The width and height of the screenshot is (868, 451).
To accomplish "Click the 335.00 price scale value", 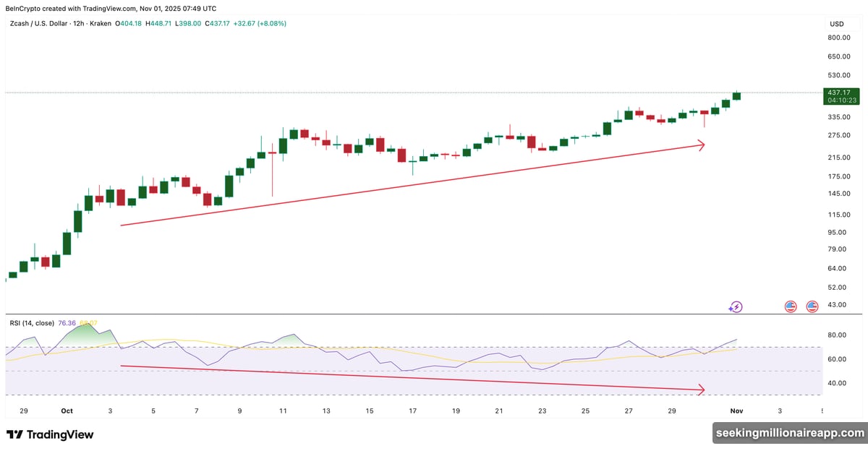I will tap(838, 116).
